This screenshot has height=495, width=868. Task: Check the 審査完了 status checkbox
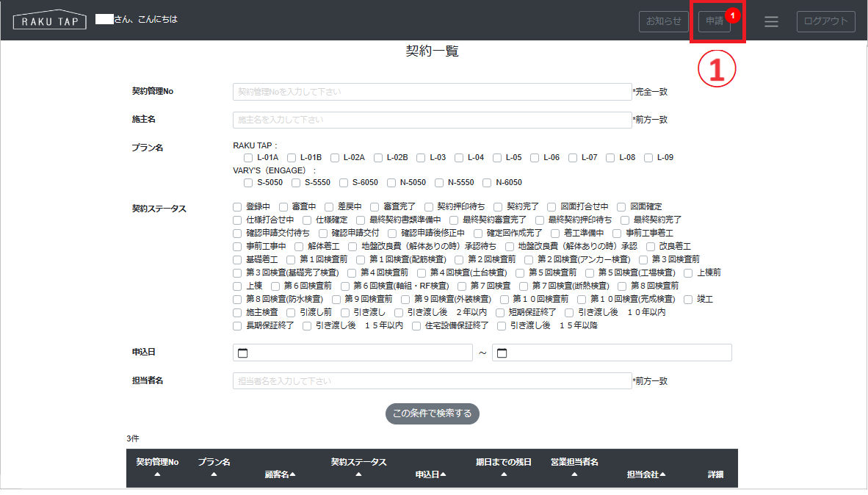375,207
